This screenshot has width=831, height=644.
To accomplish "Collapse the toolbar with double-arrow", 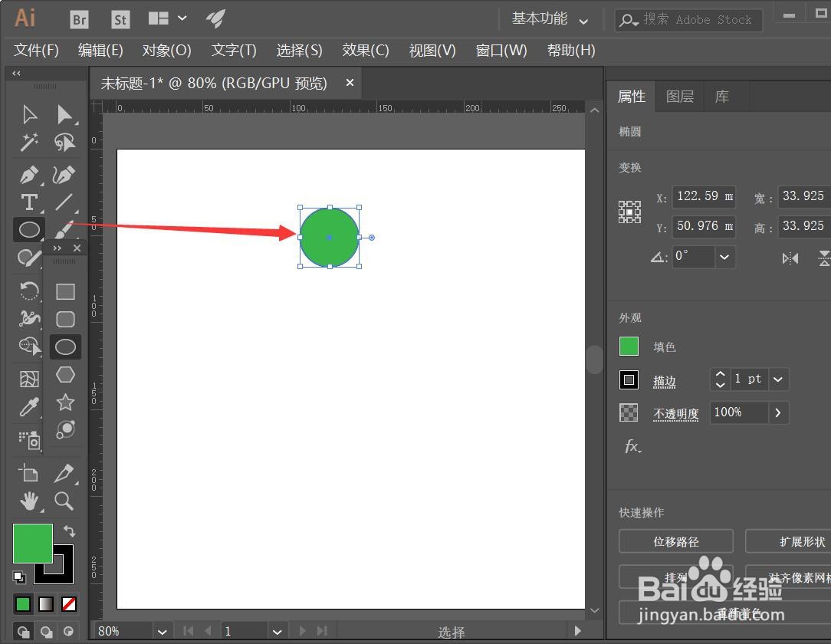I will 16,73.
